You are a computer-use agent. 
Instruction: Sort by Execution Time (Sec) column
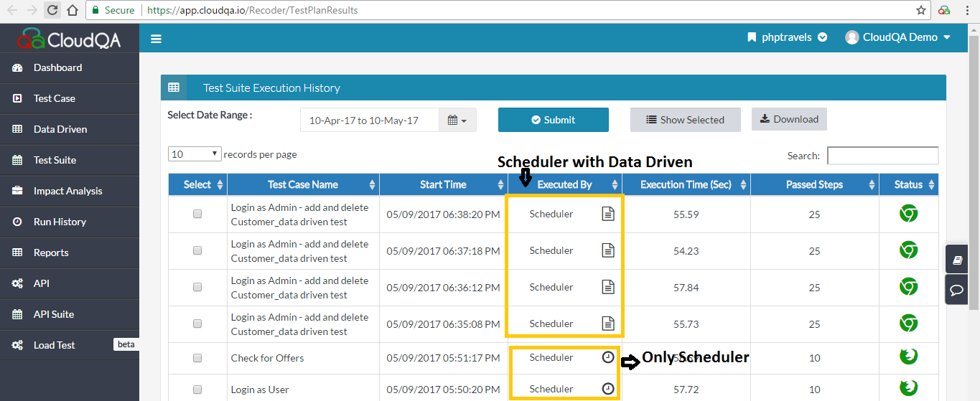(686, 184)
